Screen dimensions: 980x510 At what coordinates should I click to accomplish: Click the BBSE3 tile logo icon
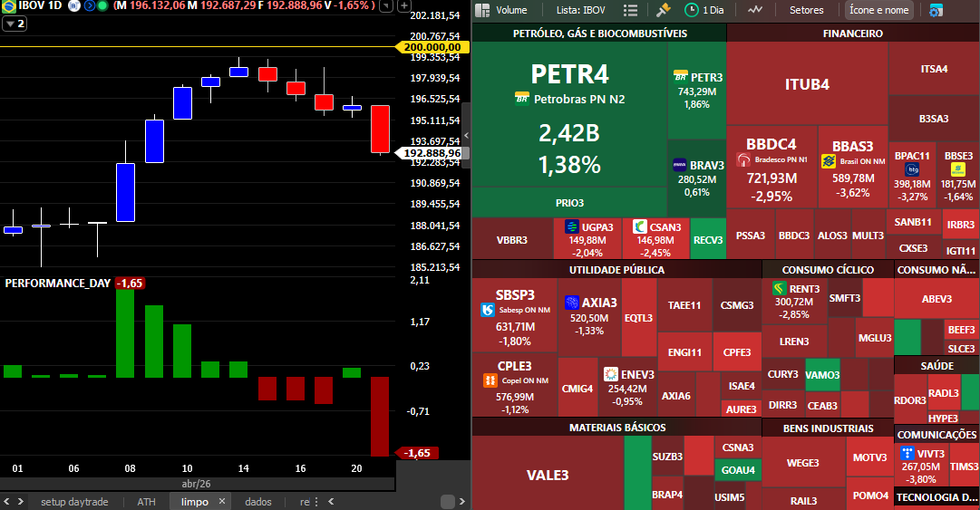[958, 169]
